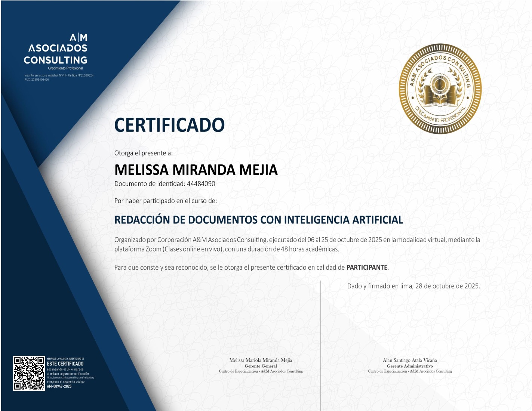Select the verification code AM-00947-2025
The width and height of the screenshot is (532, 411).
pos(59,386)
